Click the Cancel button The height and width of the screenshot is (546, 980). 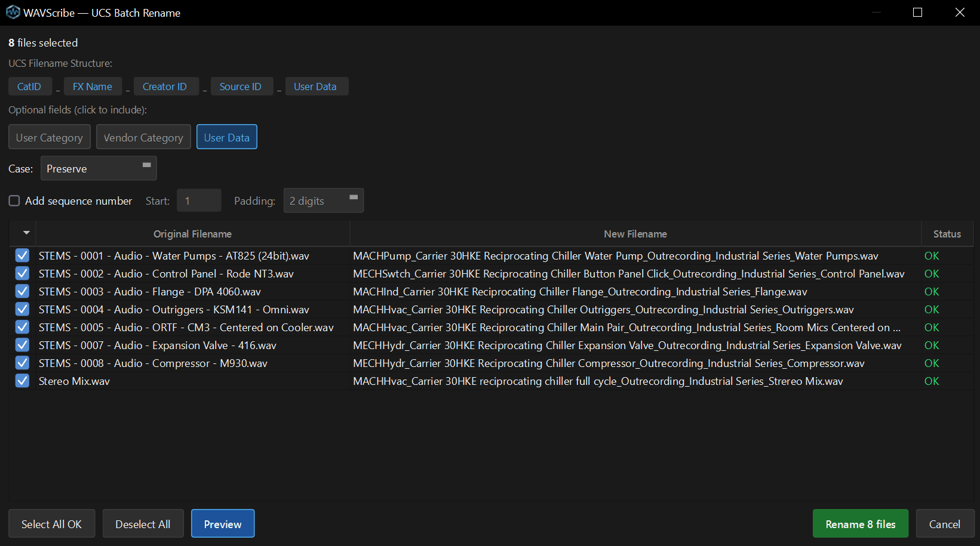click(x=945, y=524)
